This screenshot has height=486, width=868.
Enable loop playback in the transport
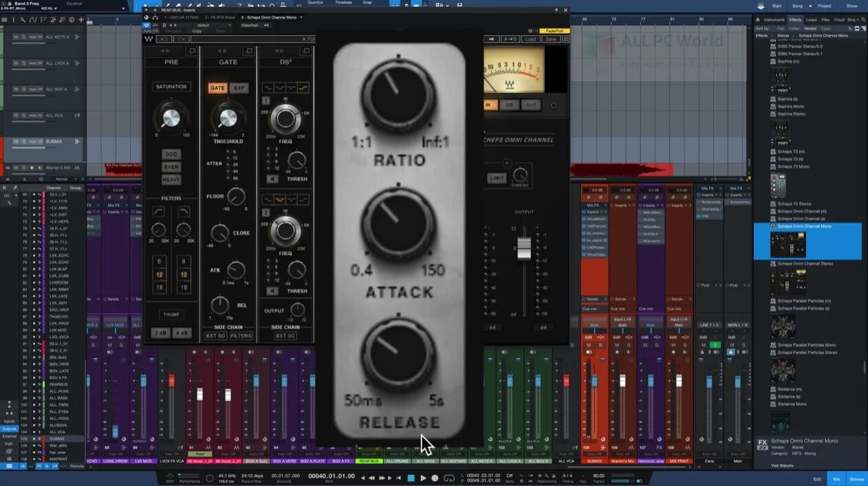449,478
